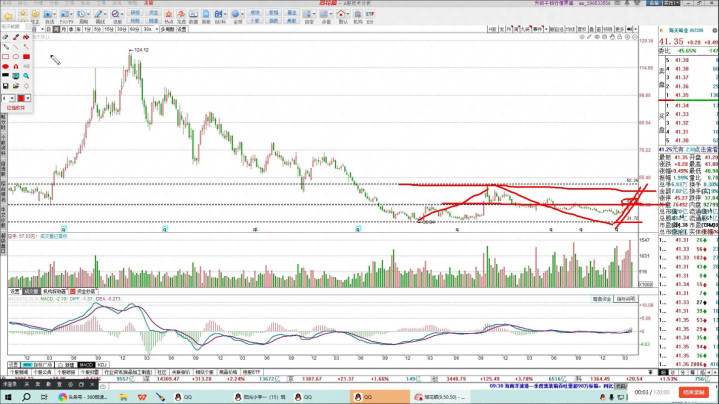This screenshot has width=719, height=404.
Task: Click the yellow back arrow in toolbar
Action: pyautogui.click(x=10, y=15)
